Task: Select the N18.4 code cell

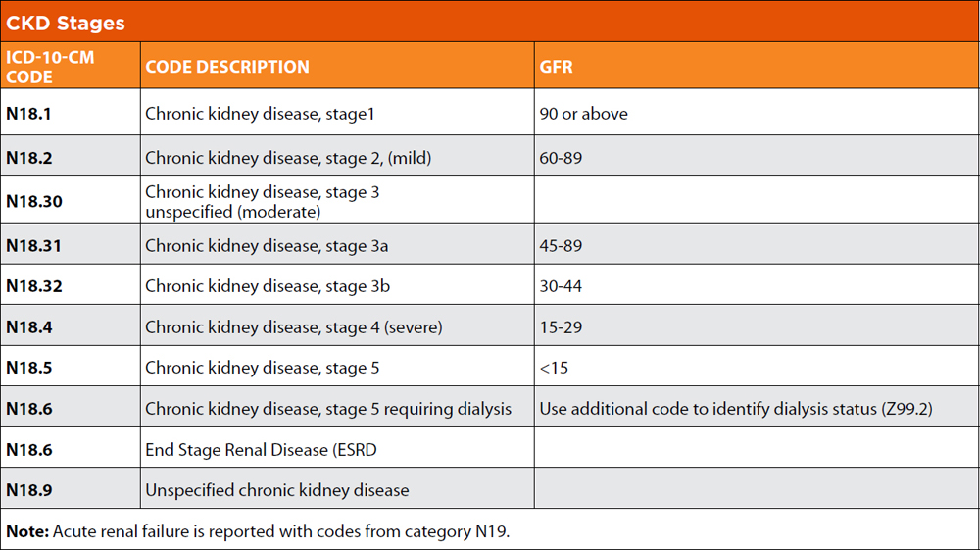Action: 28,327
